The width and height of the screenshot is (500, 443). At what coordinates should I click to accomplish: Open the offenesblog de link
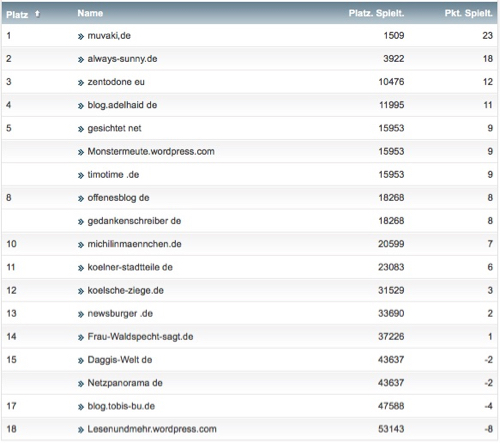point(118,198)
